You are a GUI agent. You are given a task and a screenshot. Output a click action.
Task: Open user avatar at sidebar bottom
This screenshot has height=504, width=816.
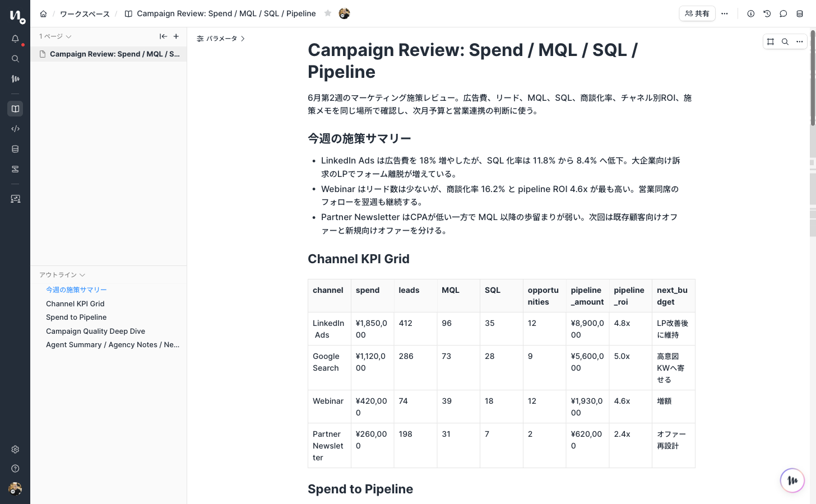[x=15, y=489]
